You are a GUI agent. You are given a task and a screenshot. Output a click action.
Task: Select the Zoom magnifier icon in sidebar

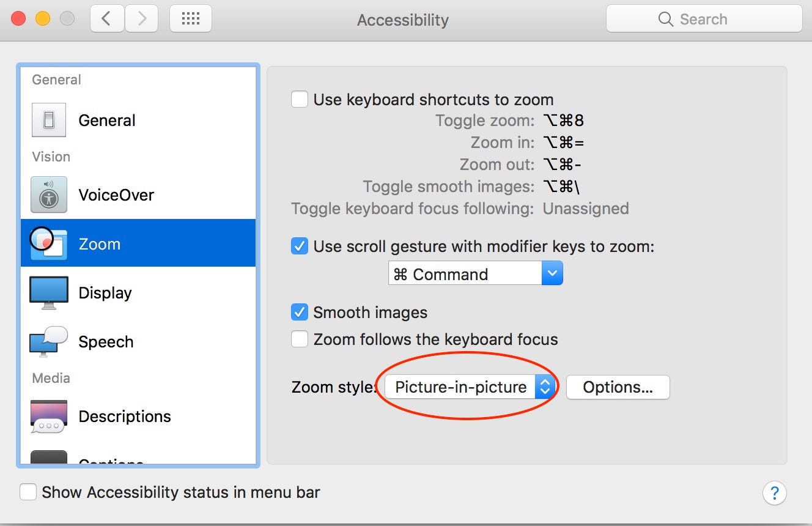[48, 243]
